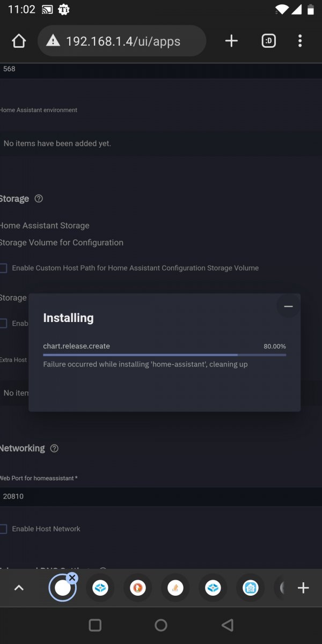Click the Networking section heading

pyautogui.click(x=23, y=448)
